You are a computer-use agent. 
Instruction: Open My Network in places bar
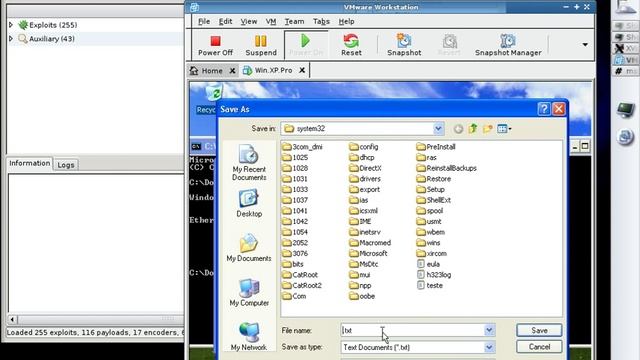[x=249, y=337]
